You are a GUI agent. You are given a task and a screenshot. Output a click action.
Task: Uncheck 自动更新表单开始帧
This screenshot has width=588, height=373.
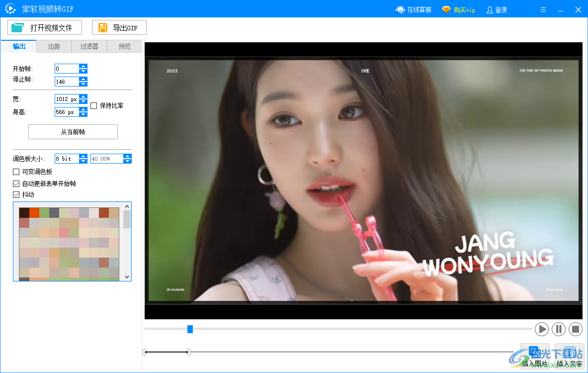pyautogui.click(x=16, y=184)
